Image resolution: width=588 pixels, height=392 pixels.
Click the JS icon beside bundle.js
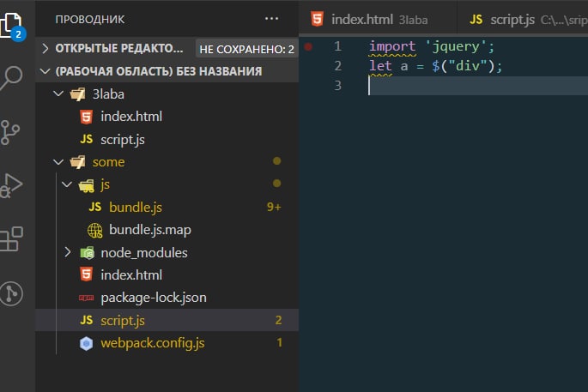95,207
